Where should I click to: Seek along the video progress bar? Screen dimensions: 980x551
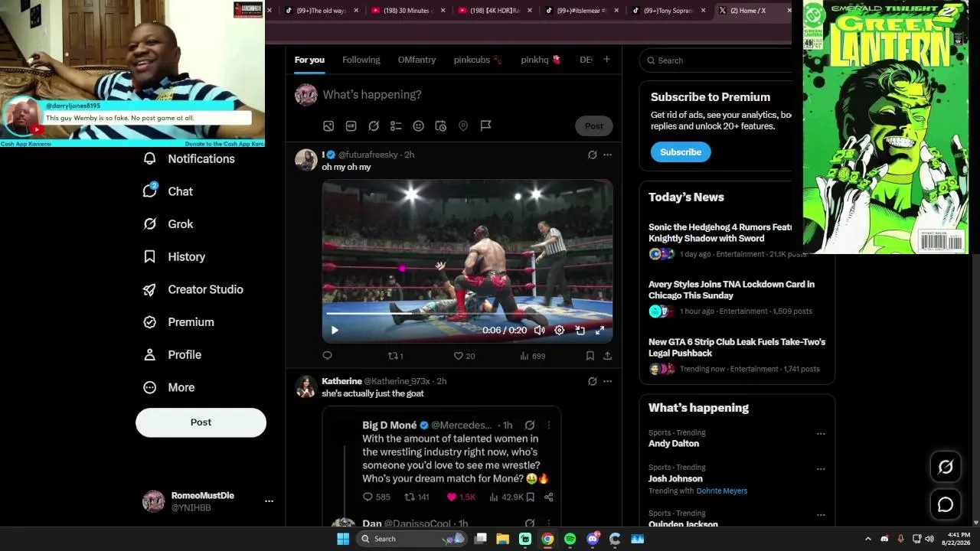467,314
